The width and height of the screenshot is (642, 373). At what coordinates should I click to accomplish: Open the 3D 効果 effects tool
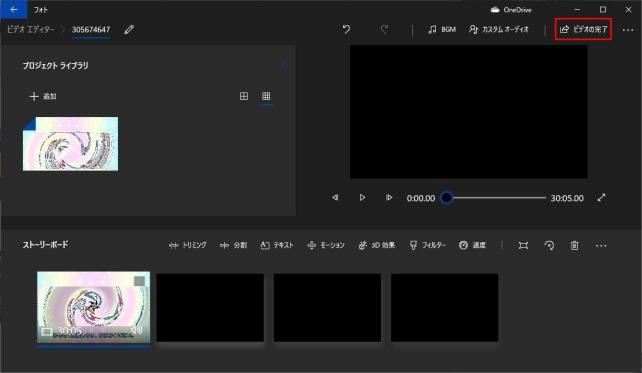click(377, 245)
